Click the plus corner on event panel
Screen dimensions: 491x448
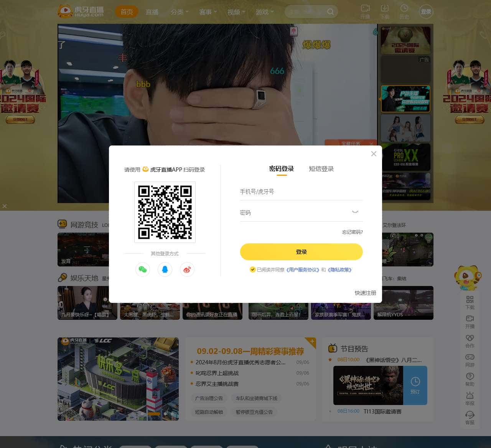click(312, 341)
